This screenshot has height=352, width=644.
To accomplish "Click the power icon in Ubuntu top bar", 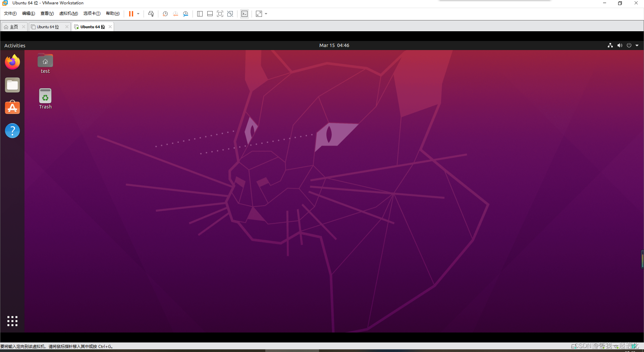I will [629, 45].
